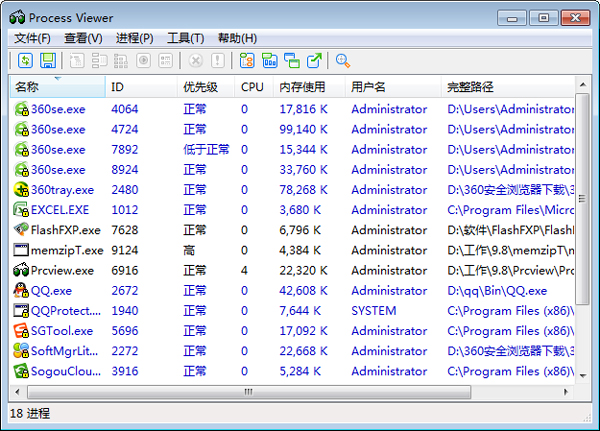The height and width of the screenshot is (431, 600).
Task: Select the EXCEL.EXE process name
Action: click(60, 210)
